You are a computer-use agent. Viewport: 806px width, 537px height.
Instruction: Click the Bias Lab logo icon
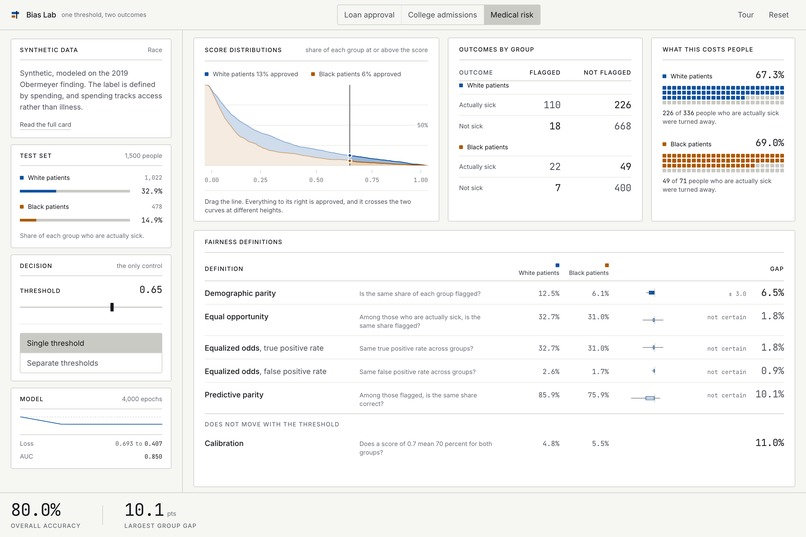point(15,15)
